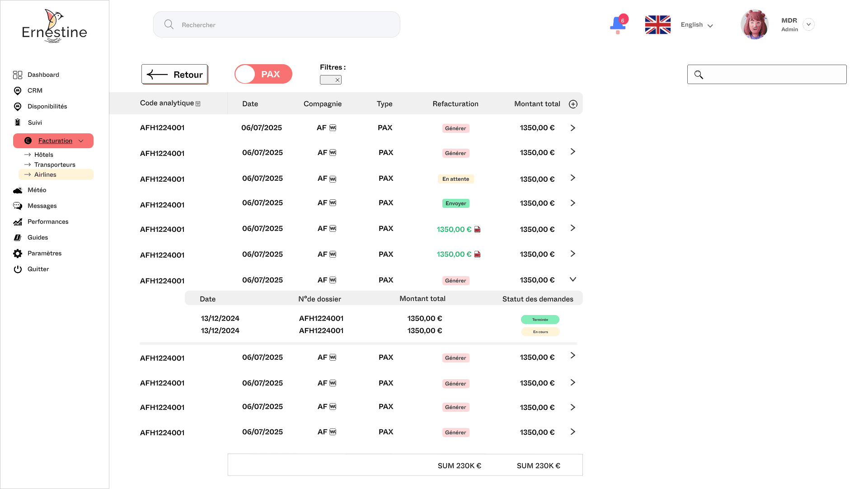Viewport: 868px width, 489px height.
Task: Expand the MDR Admin account menu
Action: [x=809, y=24]
